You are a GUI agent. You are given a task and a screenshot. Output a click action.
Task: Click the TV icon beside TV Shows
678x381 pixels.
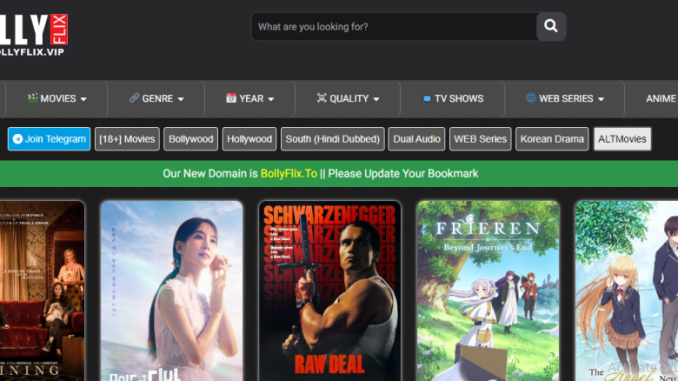(x=427, y=99)
